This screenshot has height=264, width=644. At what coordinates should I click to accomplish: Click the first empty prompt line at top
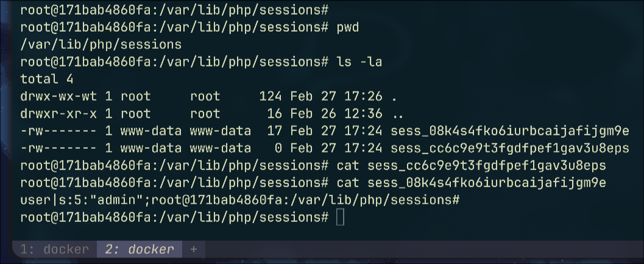pyautogui.click(x=174, y=11)
